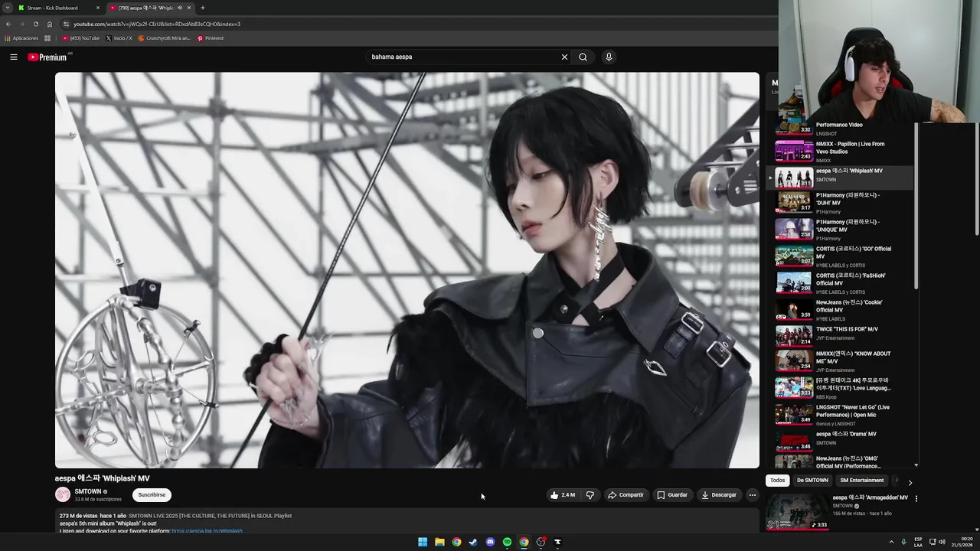
Task: Show more filter chips with right chevron
Action: 910,482
